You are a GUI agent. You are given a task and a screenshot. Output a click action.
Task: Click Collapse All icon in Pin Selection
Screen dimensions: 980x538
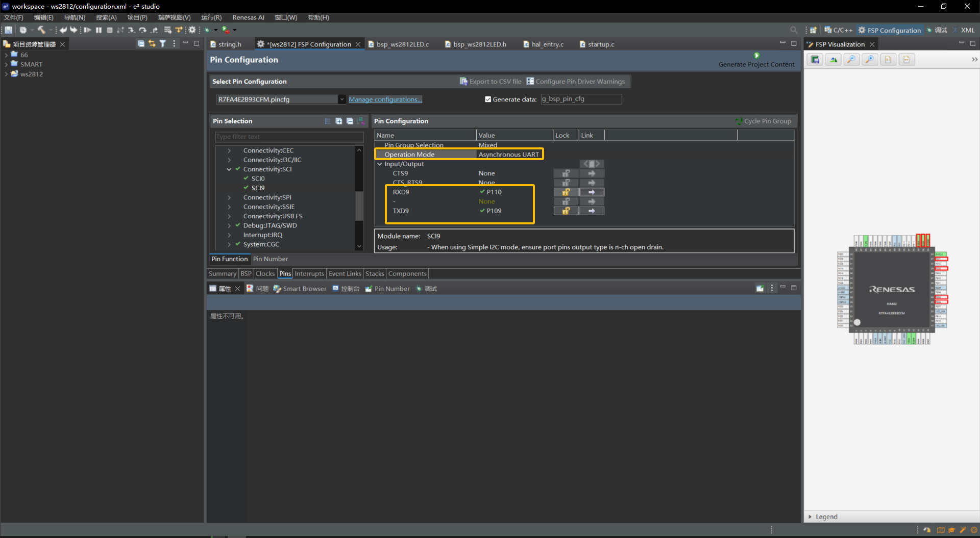click(x=350, y=121)
